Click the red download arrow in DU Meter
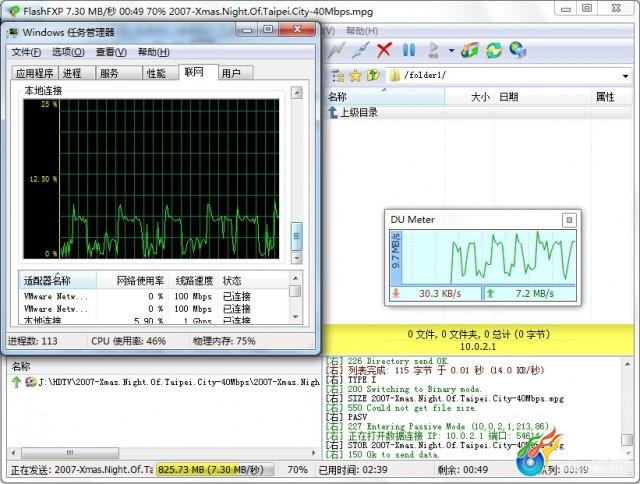This screenshot has height=484, width=640. 396,293
